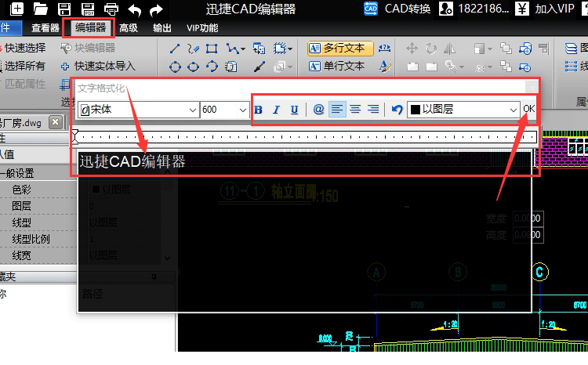Open the 输出 tab
The height and width of the screenshot is (365, 588).
162,28
